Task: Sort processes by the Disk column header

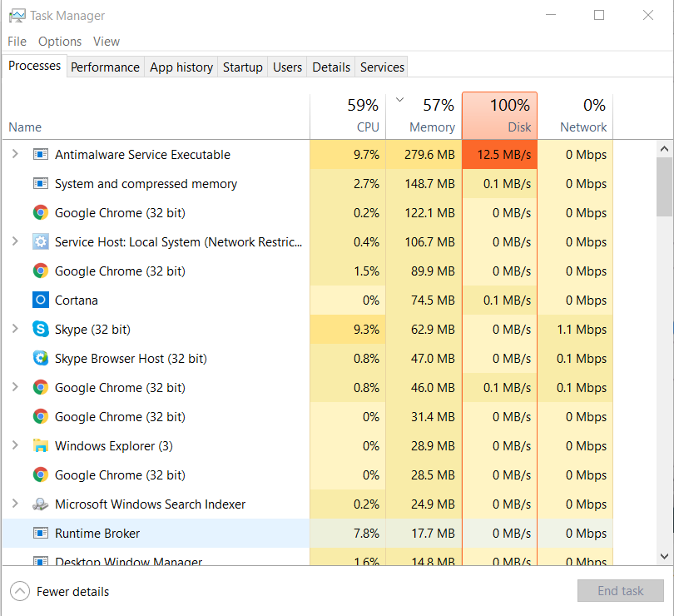Action: click(499, 115)
